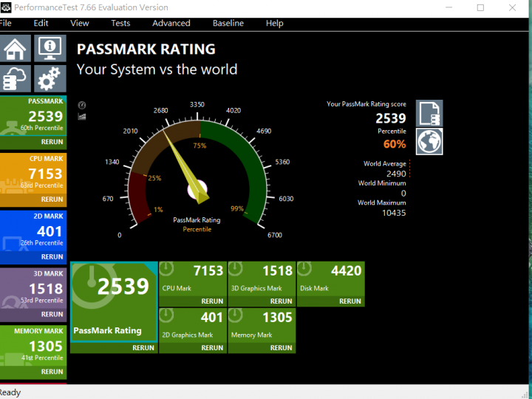Viewport: 532px width, 399px height.
Task: Click clock icon on CPU Mark tile
Action: click(166, 269)
